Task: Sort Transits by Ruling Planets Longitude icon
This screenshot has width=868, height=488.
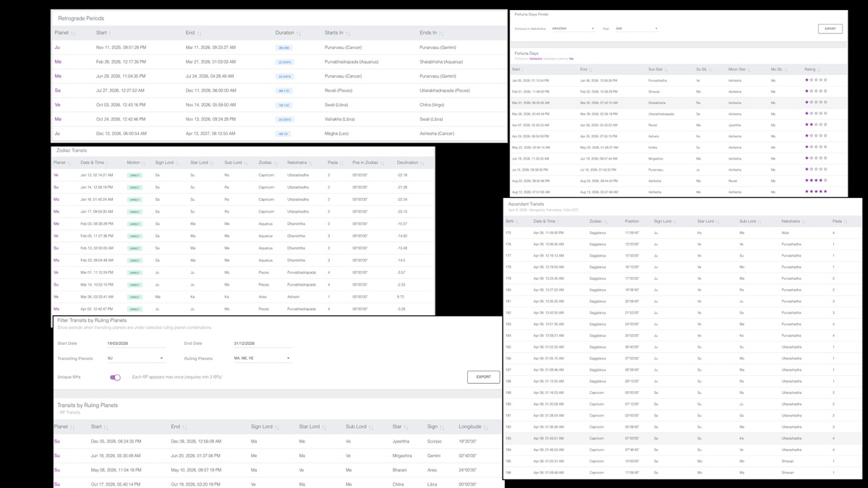Action: tap(485, 427)
